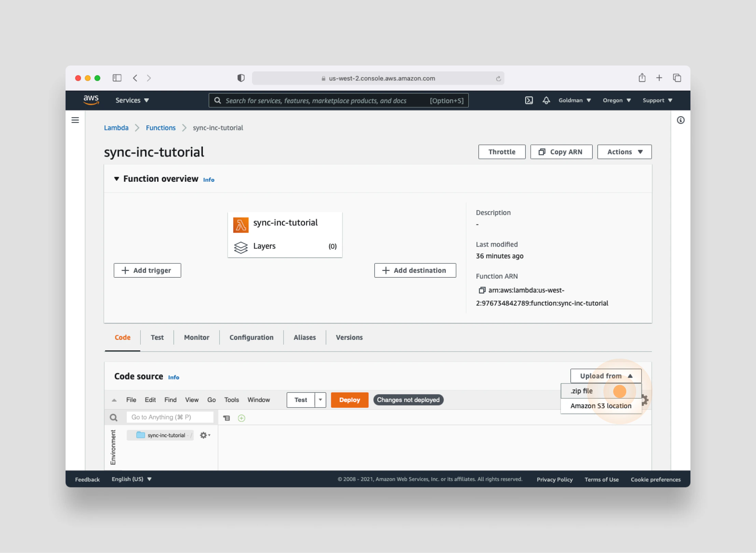Click the Lambda function icon in overview
Image resolution: width=756 pixels, height=553 pixels.
(241, 225)
